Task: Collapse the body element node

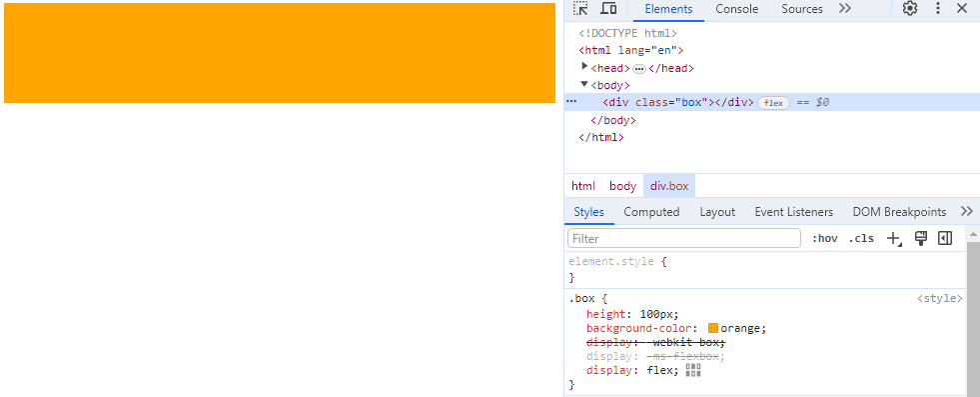Action: (x=584, y=84)
